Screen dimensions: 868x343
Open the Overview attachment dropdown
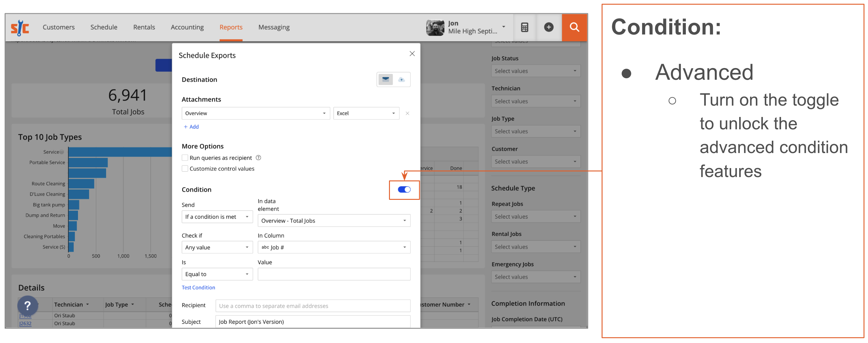coord(256,113)
